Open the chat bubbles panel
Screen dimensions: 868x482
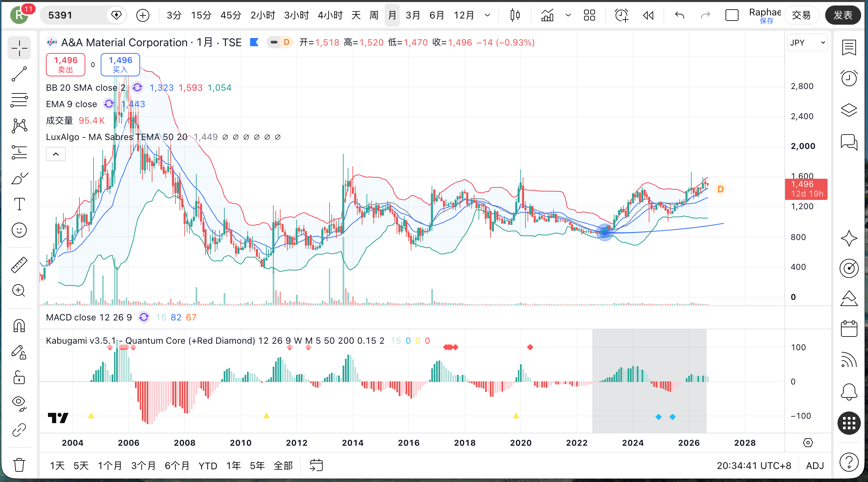coord(849,142)
